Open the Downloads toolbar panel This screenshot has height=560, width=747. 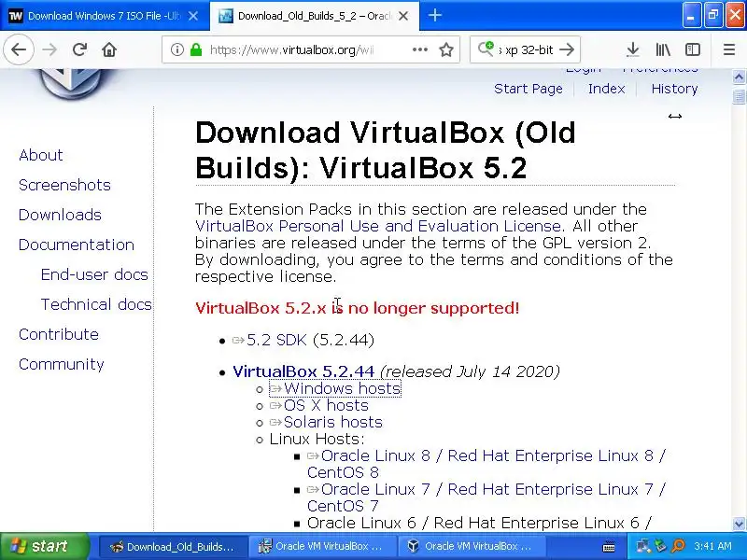click(x=633, y=49)
